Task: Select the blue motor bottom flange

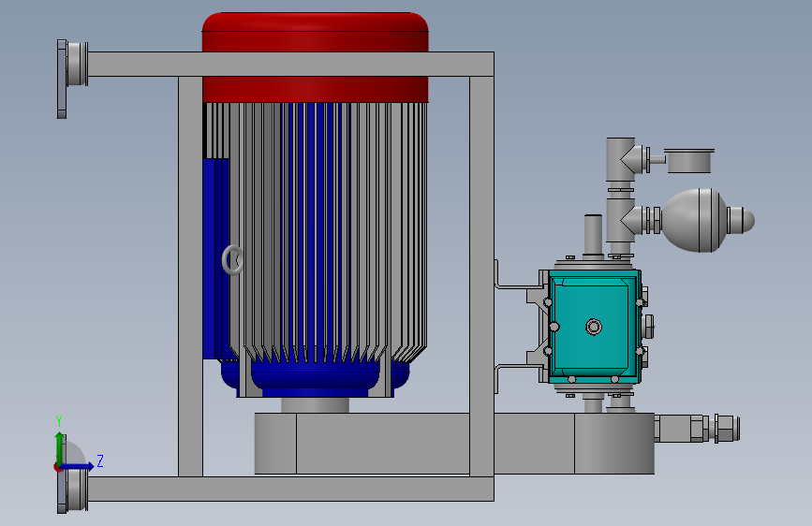Action: click(315, 377)
